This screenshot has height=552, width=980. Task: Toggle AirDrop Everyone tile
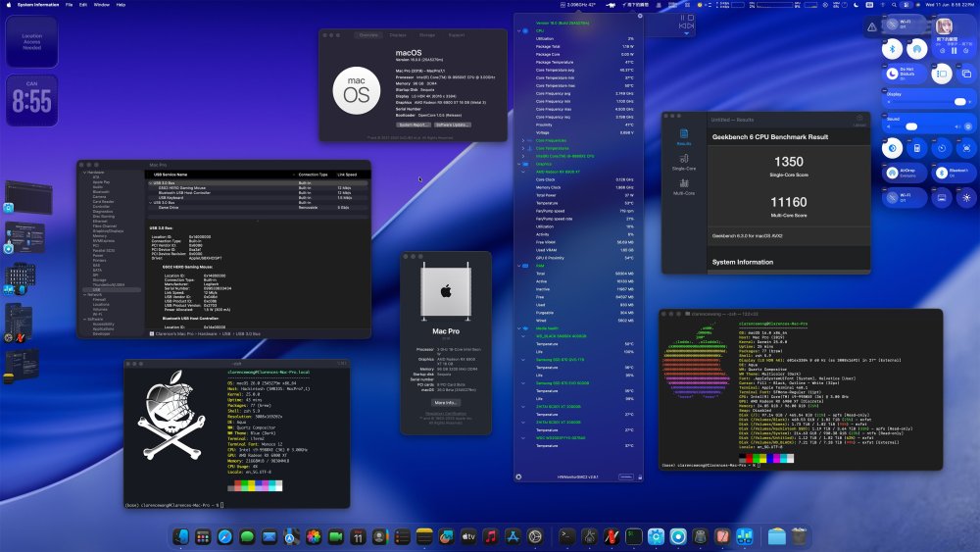pyautogui.click(x=905, y=174)
